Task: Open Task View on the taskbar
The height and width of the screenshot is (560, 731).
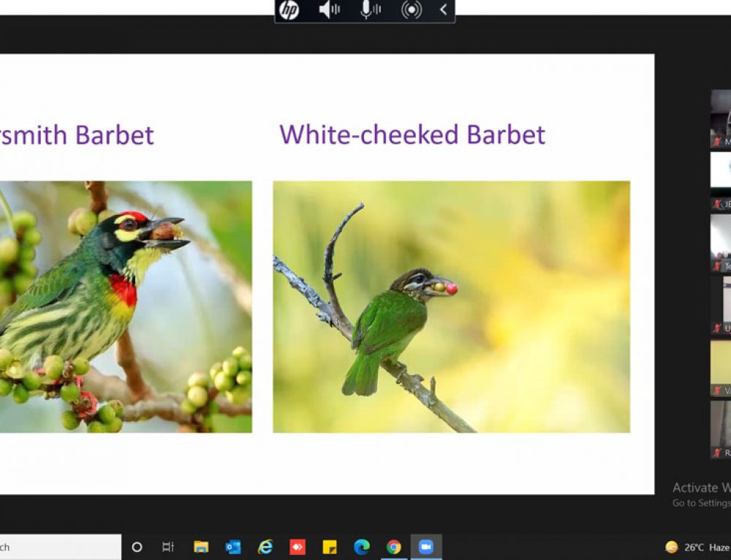Action: click(x=168, y=547)
